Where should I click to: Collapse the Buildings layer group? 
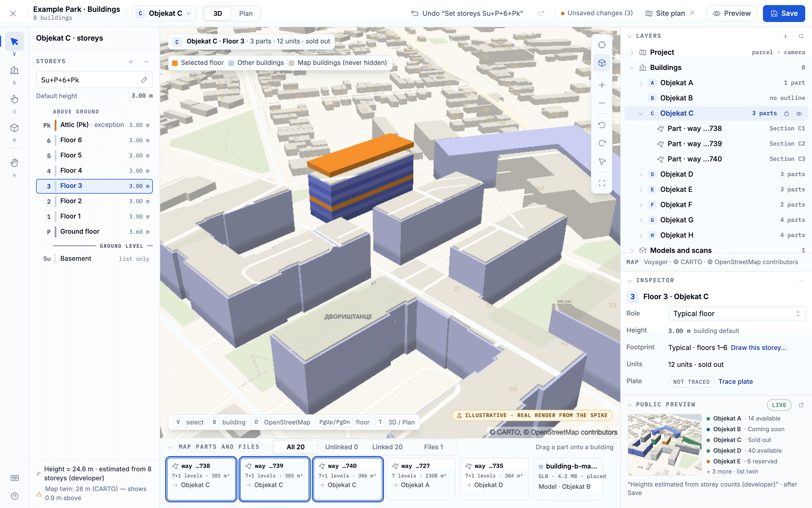[632, 68]
